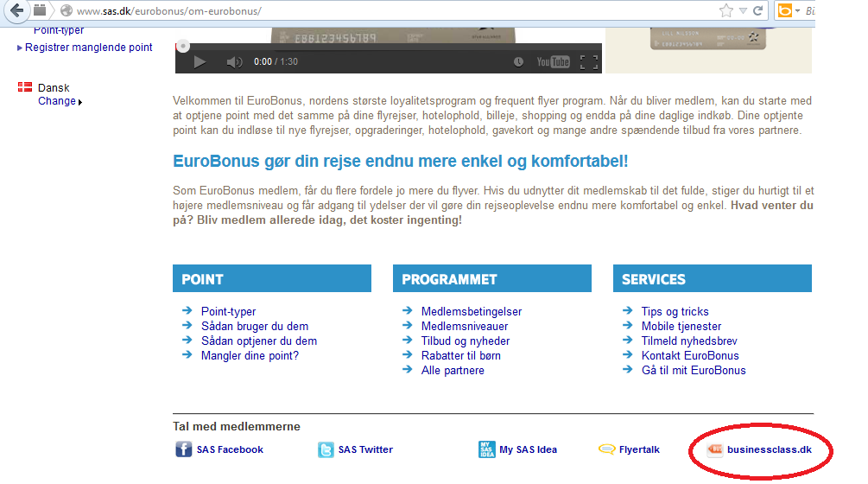Image resolution: width=868 pixels, height=484 pixels.
Task: Go back with the browser back arrow
Action: (x=16, y=10)
